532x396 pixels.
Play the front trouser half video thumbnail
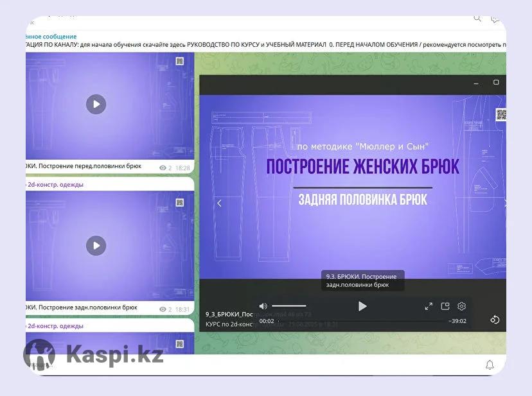click(96, 104)
